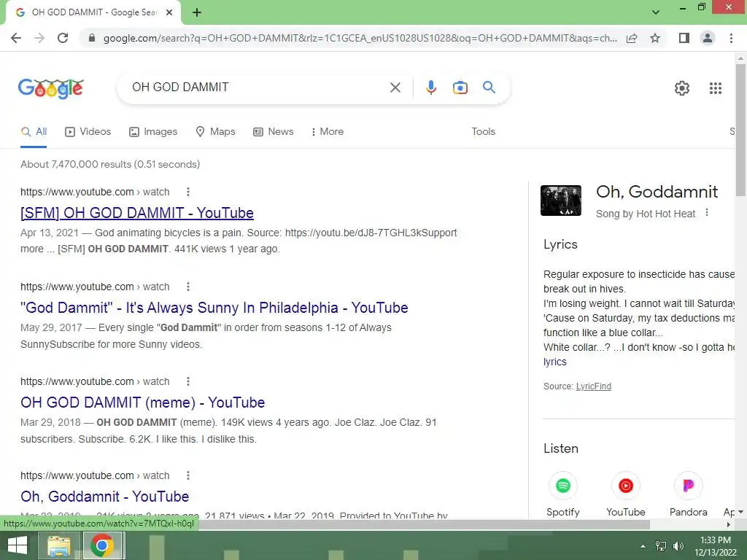Click the magnifying glass search button
This screenshot has height=560, width=747.
pos(489,87)
